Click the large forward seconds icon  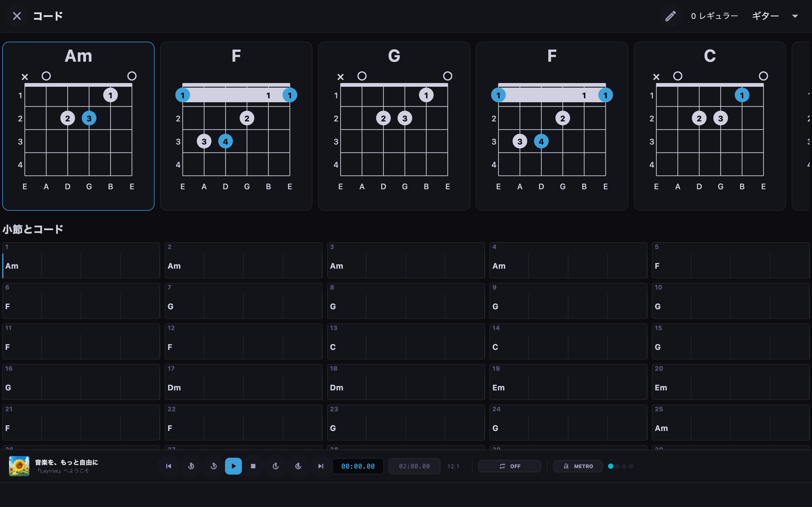coord(298,466)
